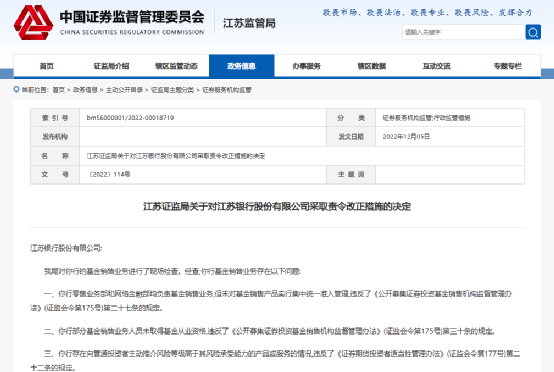Click the blue search magnifier button
554x372 pixels.
[533, 32]
